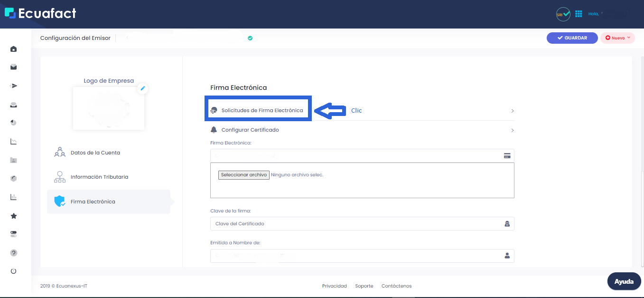Click the power logout icon
Image resolution: width=644 pixels, height=298 pixels.
[x=14, y=271]
